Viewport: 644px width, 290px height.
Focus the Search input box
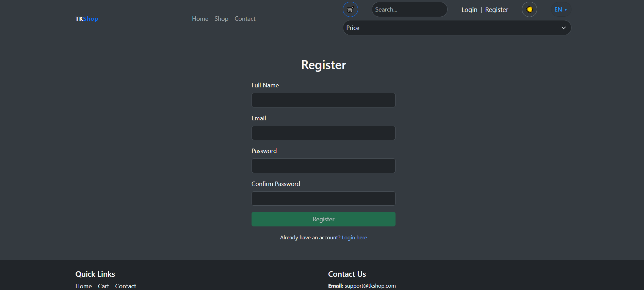click(409, 10)
